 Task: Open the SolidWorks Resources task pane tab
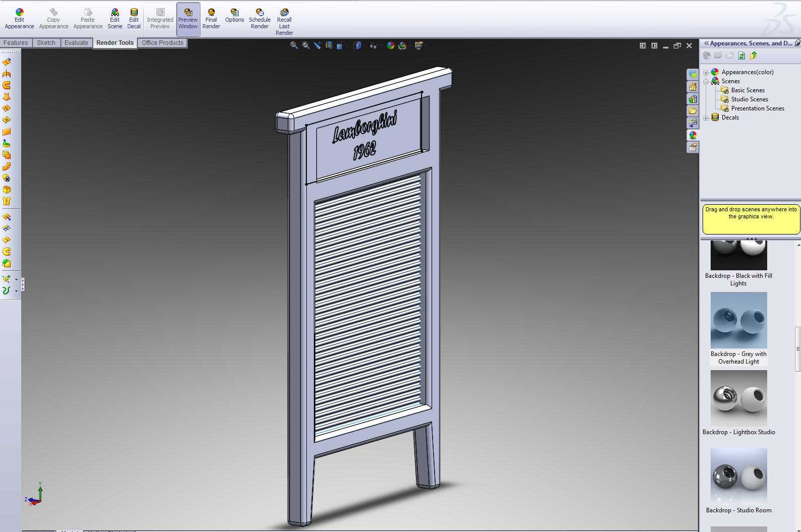click(692, 87)
